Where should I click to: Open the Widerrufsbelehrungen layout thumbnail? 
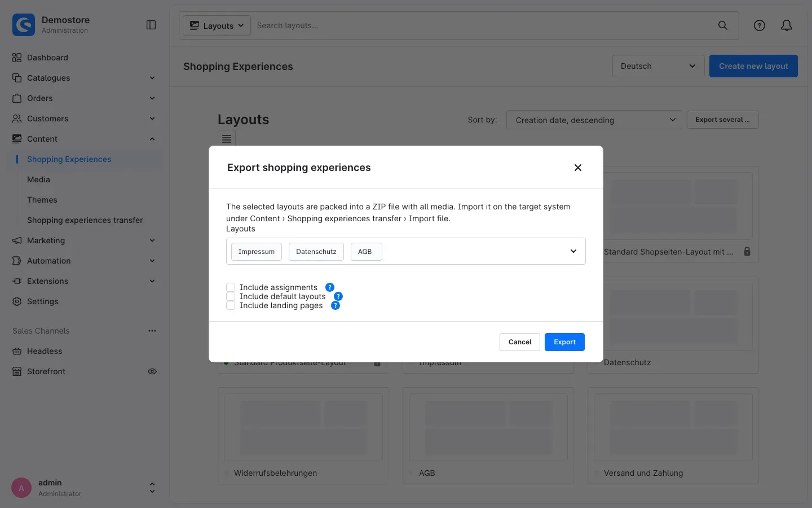coord(303,427)
